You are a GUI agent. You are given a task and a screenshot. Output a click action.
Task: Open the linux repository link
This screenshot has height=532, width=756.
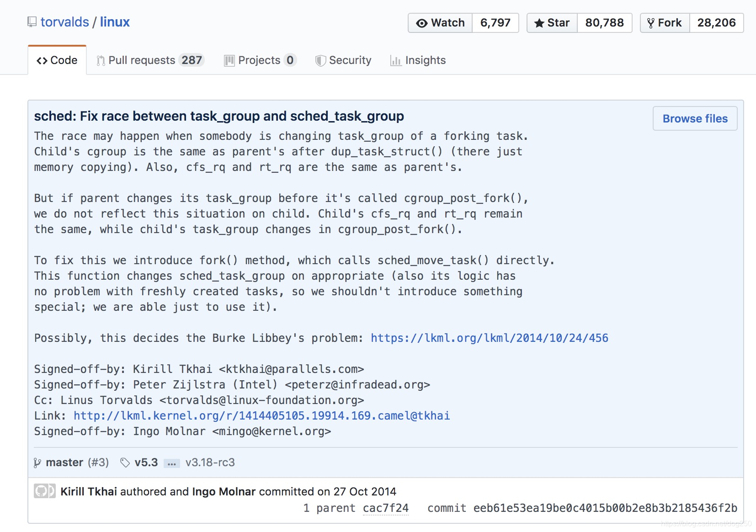[x=115, y=22]
